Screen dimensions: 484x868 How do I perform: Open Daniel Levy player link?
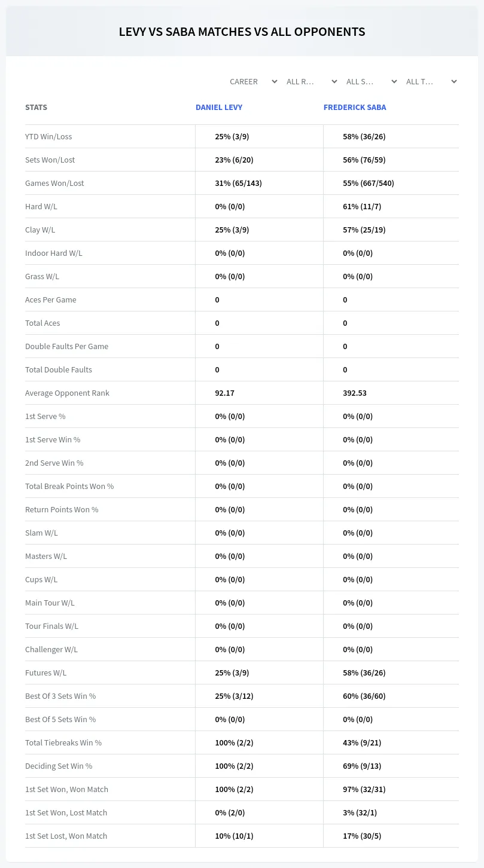pyautogui.click(x=219, y=108)
